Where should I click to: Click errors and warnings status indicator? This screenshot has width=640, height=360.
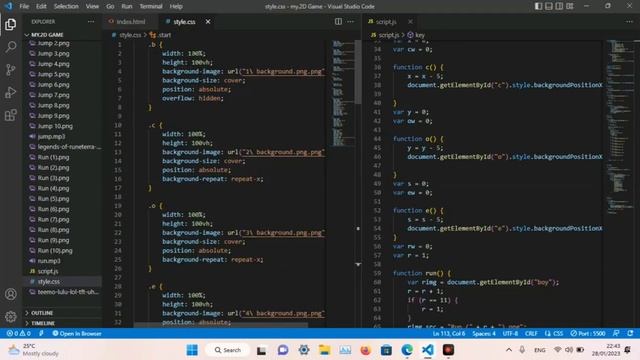[18, 333]
